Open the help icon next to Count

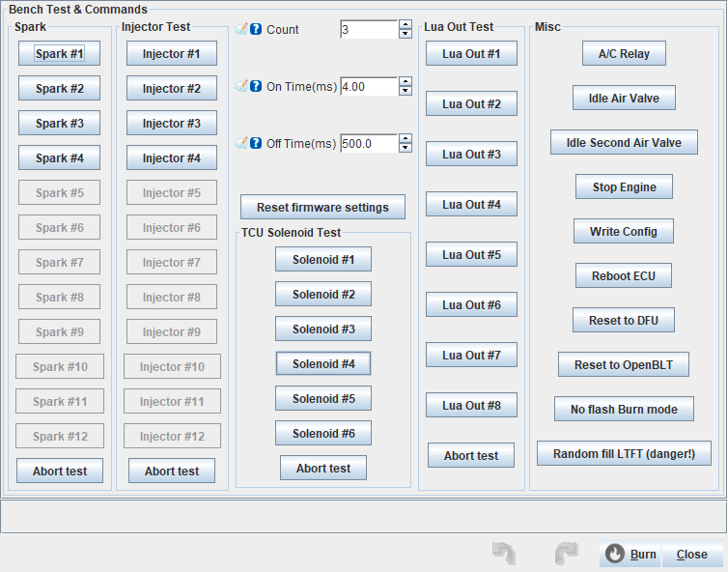pos(256,29)
